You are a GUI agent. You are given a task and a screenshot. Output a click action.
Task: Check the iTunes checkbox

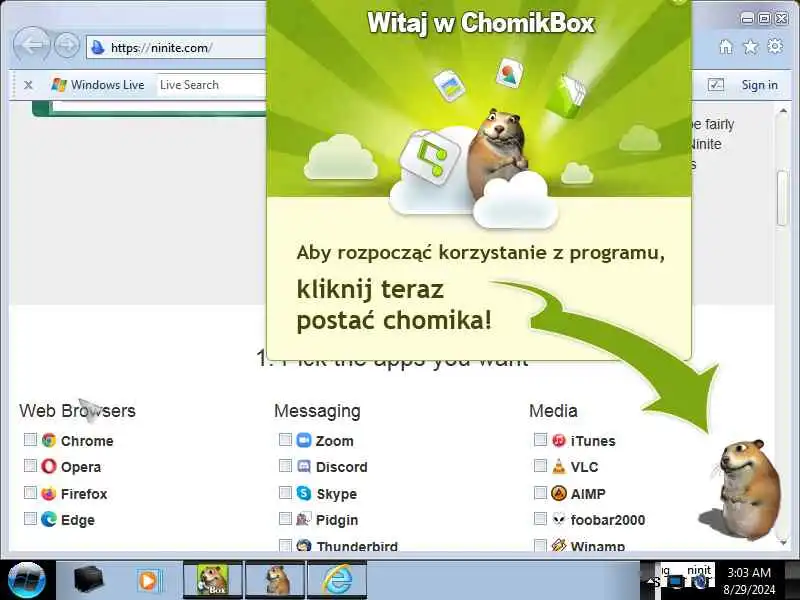(x=540, y=439)
